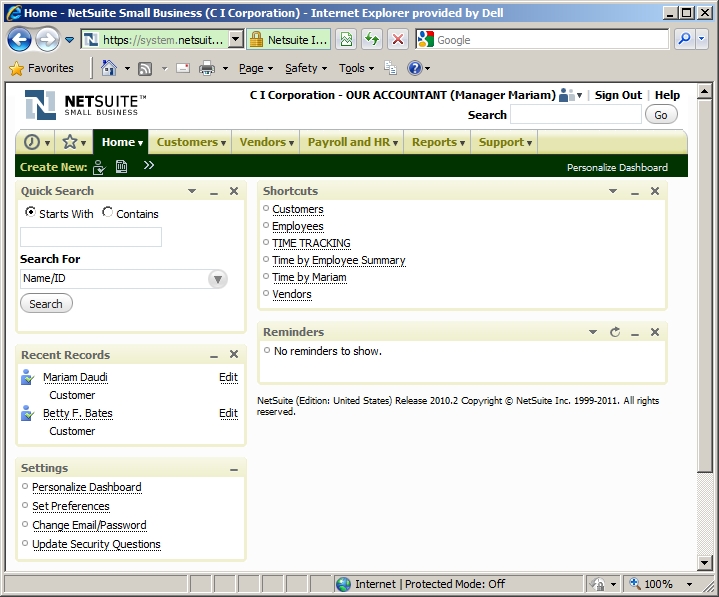Open the Search For Name/ID dropdown

pos(218,279)
